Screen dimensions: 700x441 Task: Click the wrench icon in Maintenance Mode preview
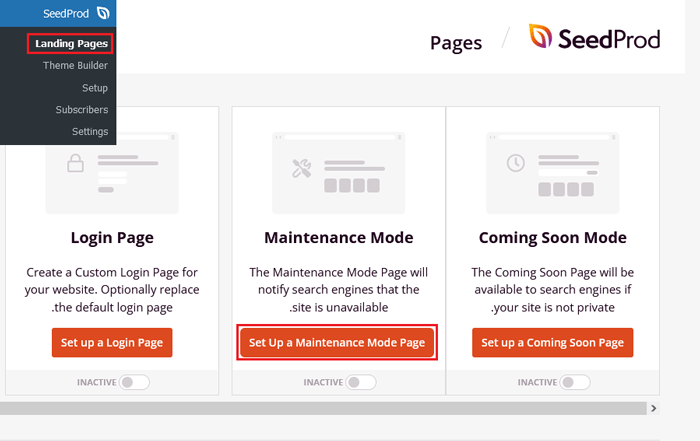pyautogui.click(x=302, y=168)
